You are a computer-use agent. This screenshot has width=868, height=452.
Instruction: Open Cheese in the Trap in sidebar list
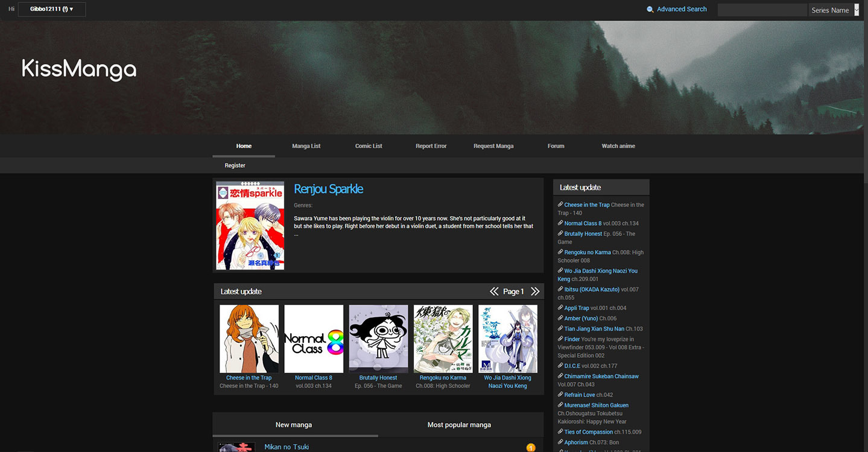click(x=587, y=205)
